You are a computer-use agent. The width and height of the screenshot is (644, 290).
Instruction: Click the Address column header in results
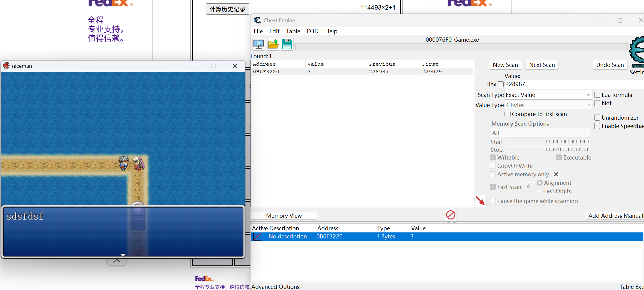click(278, 64)
